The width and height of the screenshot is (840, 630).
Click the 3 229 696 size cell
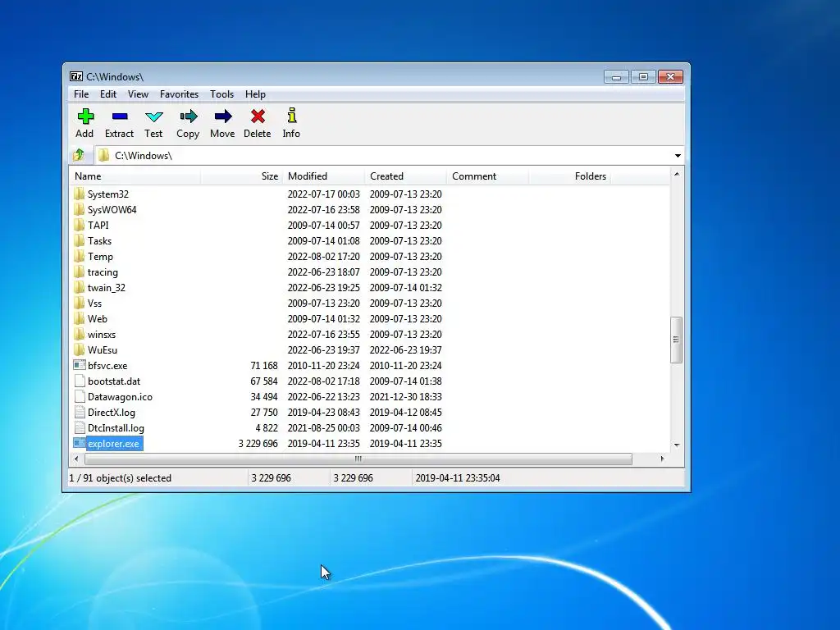(258, 444)
